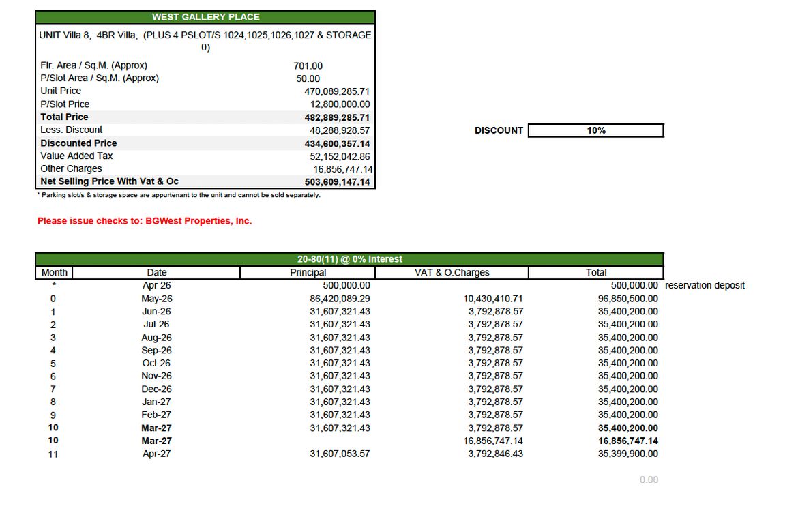Viewport: 798px width, 532px height.
Task: Select the DISCOUNT label
Action: coord(499,130)
